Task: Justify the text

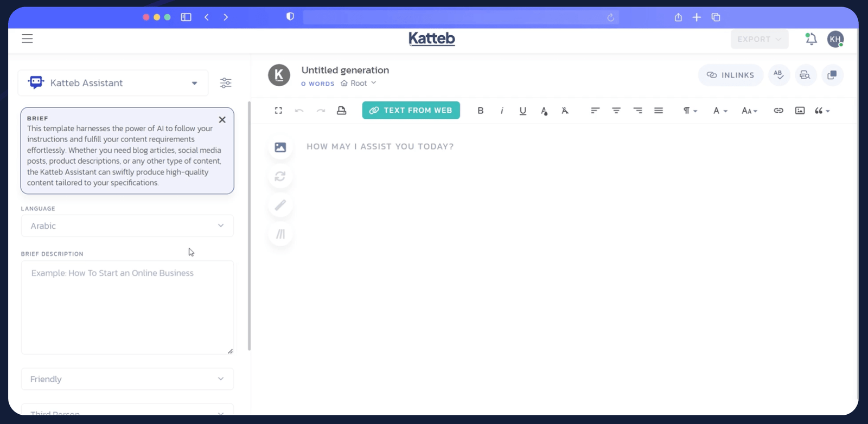Action: click(x=659, y=111)
